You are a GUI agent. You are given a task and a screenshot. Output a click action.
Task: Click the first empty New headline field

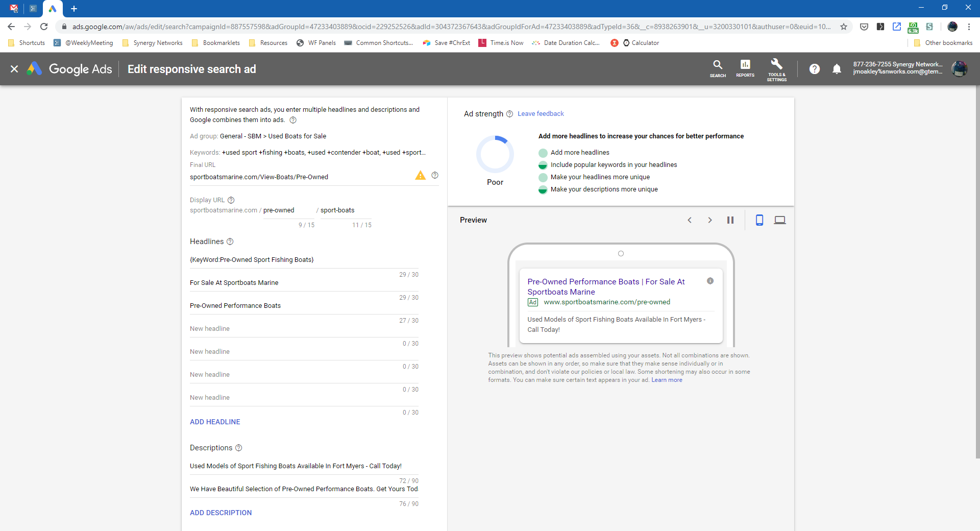tap(304, 329)
